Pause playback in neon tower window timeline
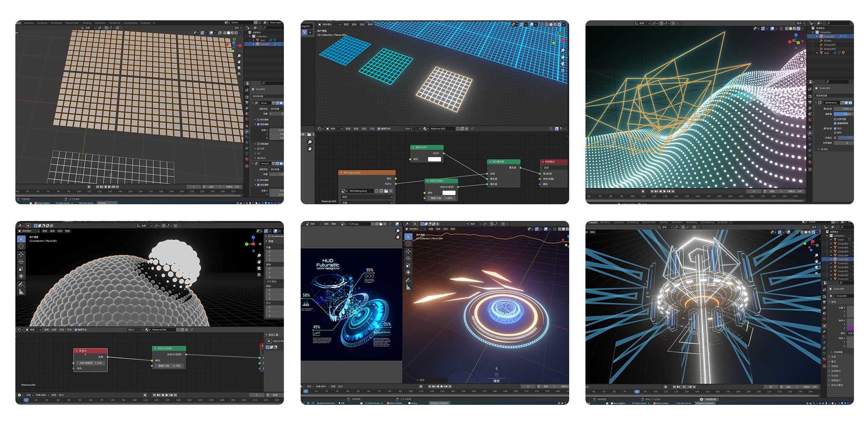 tap(684, 387)
